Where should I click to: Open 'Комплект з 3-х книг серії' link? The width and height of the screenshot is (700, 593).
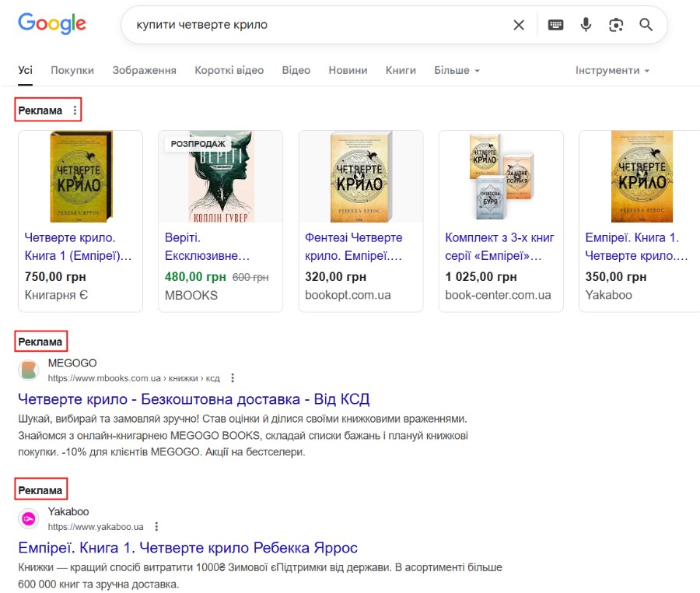coord(499,247)
